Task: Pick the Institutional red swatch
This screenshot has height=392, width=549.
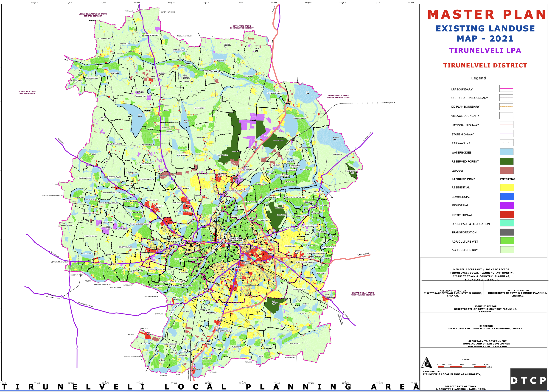Action: (507, 215)
